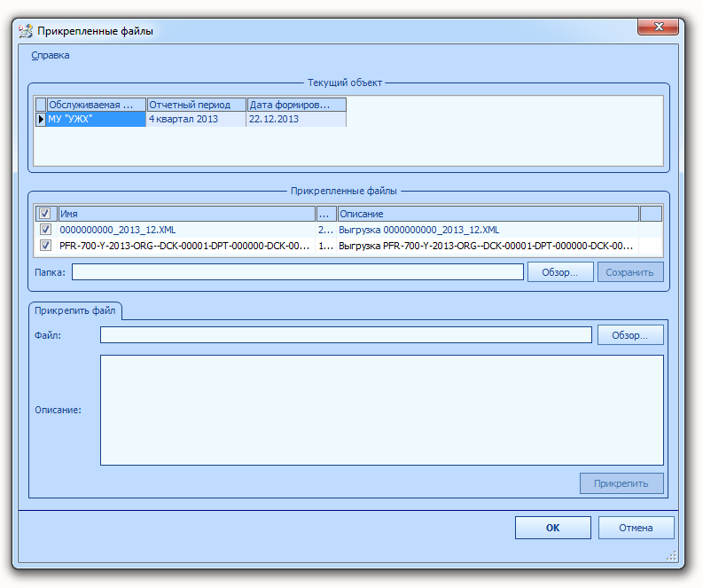This screenshot has height=588, width=703.
Task: Click Обзор... button next to Файл
Action: [x=630, y=335]
